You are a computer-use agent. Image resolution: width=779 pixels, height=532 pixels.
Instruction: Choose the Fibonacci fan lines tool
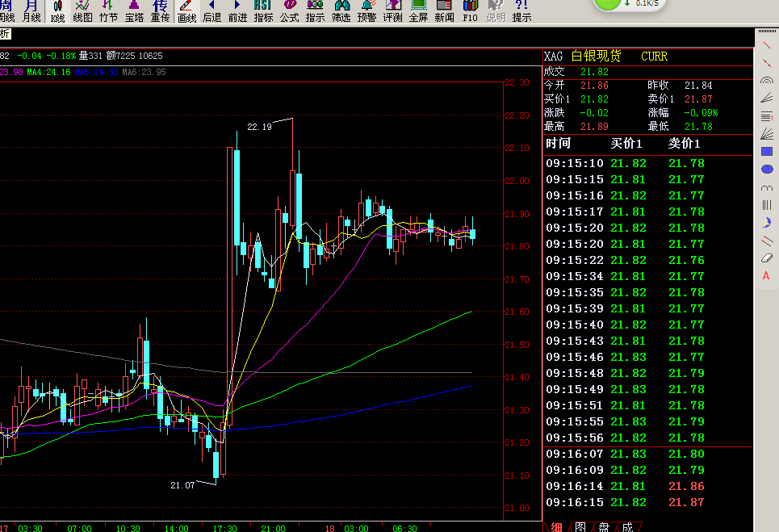click(766, 133)
